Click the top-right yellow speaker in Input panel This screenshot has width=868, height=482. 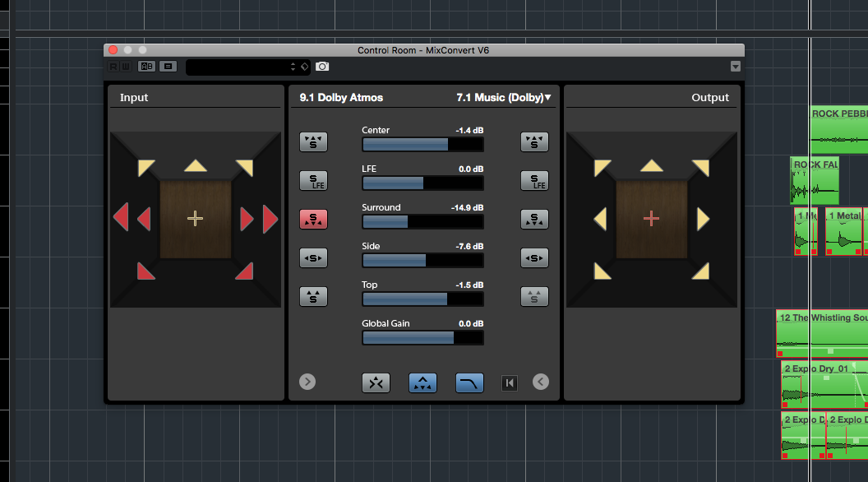coord(244,167)
